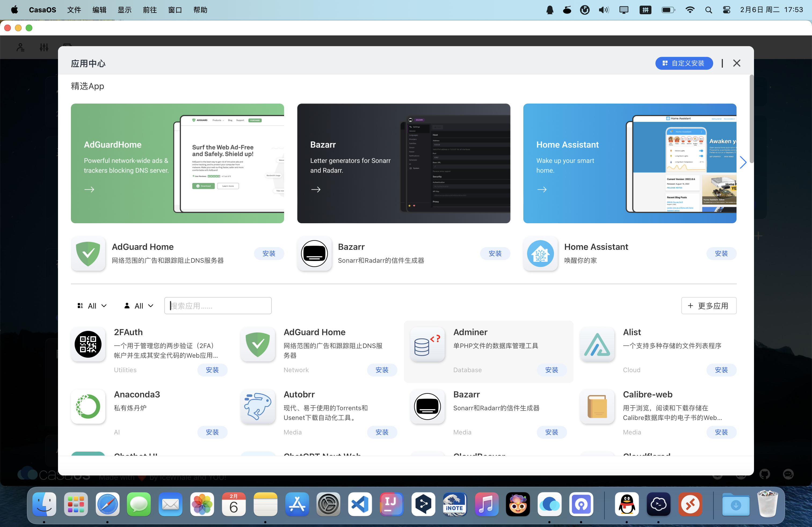Expand the author All filter dropdown
Screen dimensions: 812x527
tap(139, 306)
